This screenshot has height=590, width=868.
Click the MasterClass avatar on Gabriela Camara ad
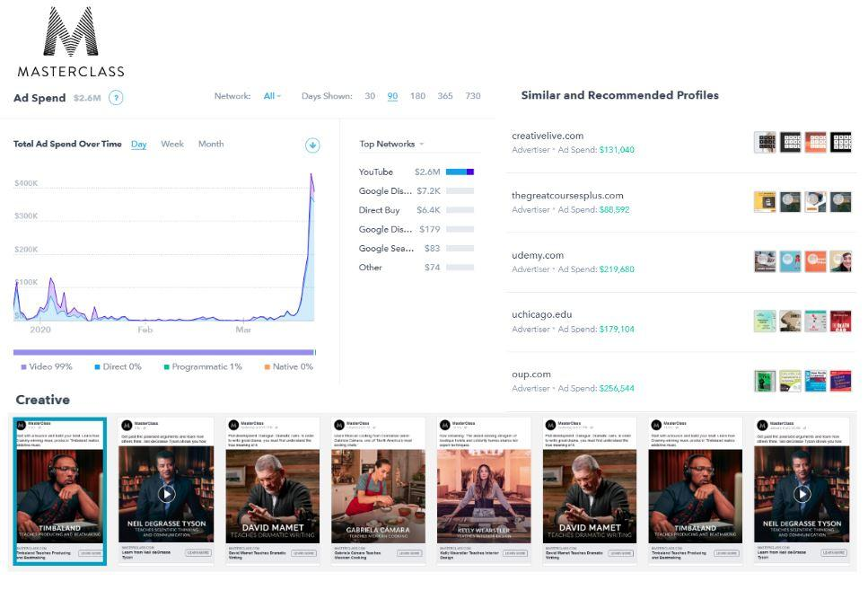[338, 425]
